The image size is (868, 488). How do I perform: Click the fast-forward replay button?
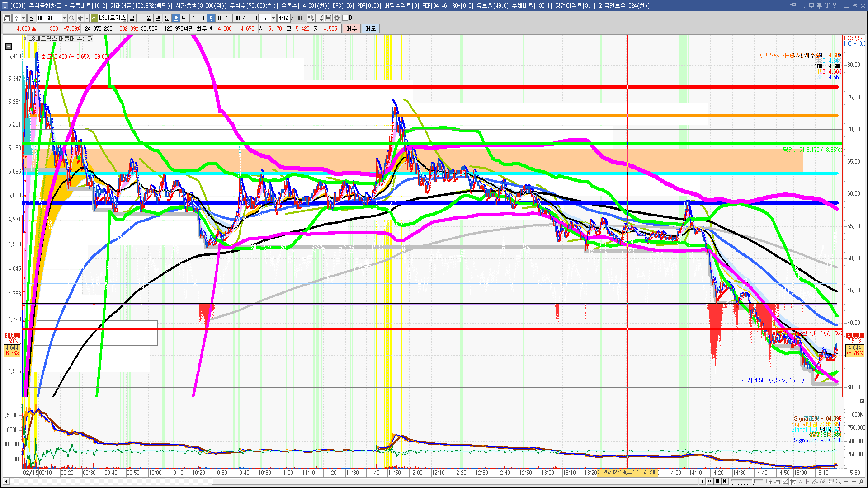tap(725, 481)
